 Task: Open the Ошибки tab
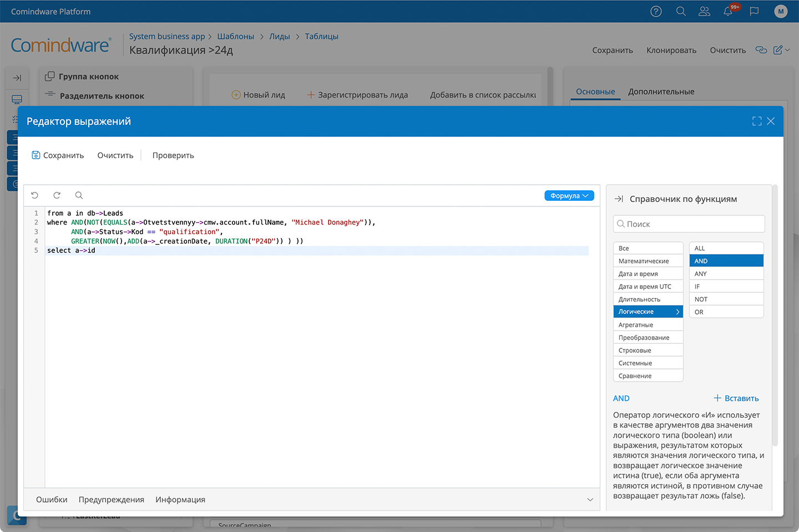coord(52,500)
